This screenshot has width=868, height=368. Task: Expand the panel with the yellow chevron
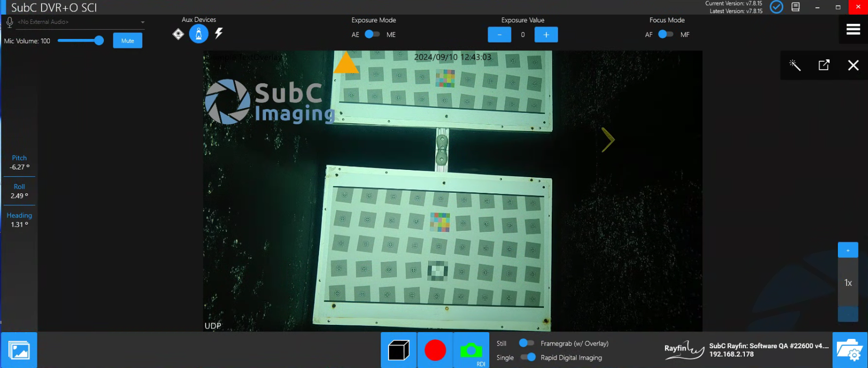[x=608, y=140]
